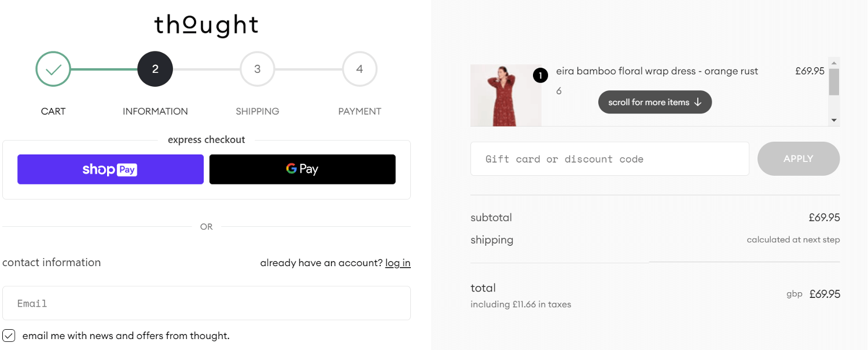Click the thought logo
The image size is (868, 350).
point(206,24)
